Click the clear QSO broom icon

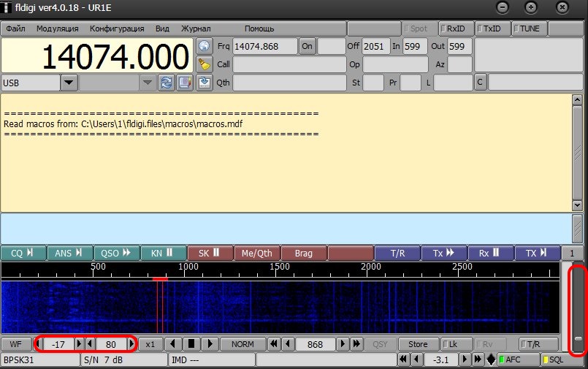pos(205,64)
